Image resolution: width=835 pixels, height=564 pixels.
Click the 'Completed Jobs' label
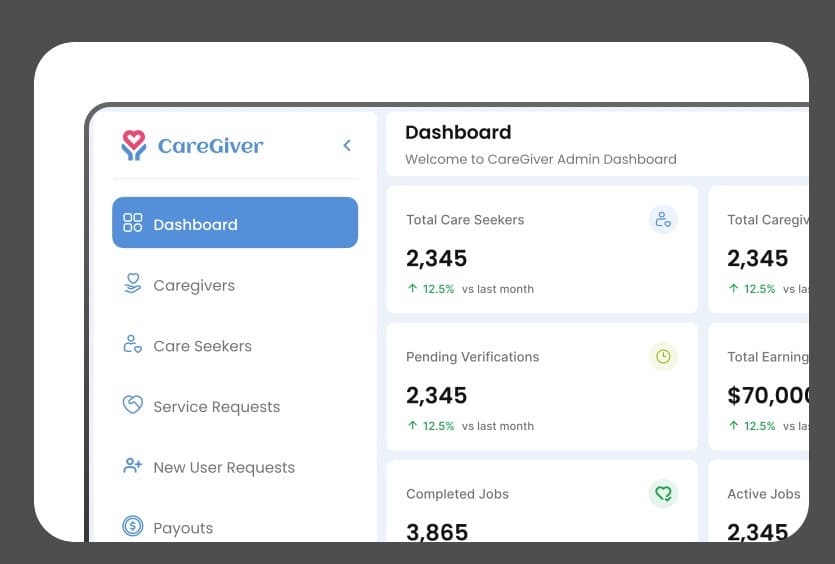457,494
